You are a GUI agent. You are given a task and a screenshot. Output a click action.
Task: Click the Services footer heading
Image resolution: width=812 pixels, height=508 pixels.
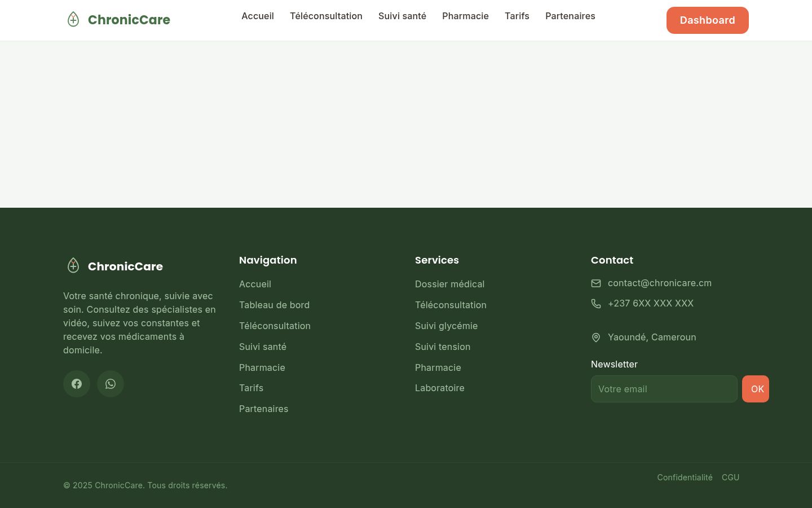pos(437,260)
